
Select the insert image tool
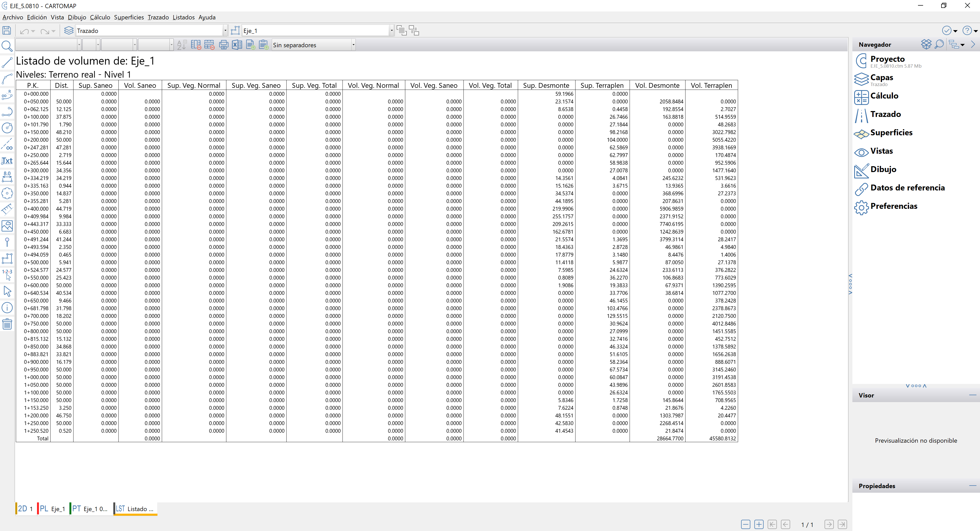[7, 226]
